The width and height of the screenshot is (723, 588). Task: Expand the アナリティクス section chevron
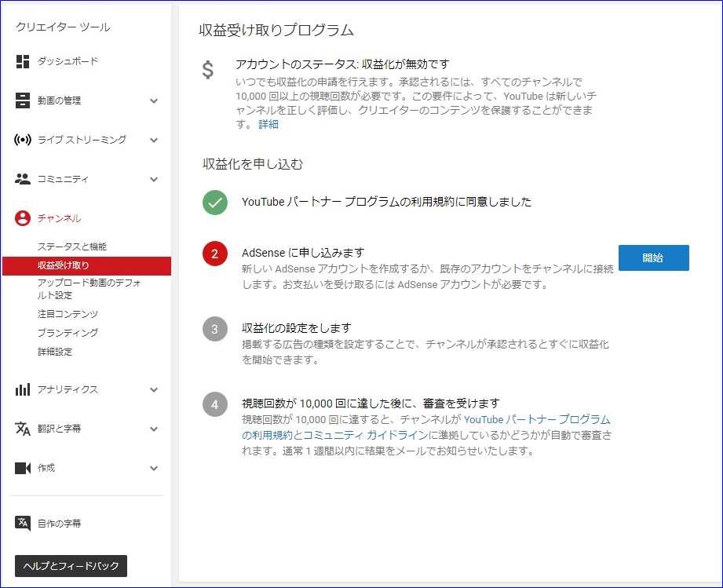(x=154, y=389)
